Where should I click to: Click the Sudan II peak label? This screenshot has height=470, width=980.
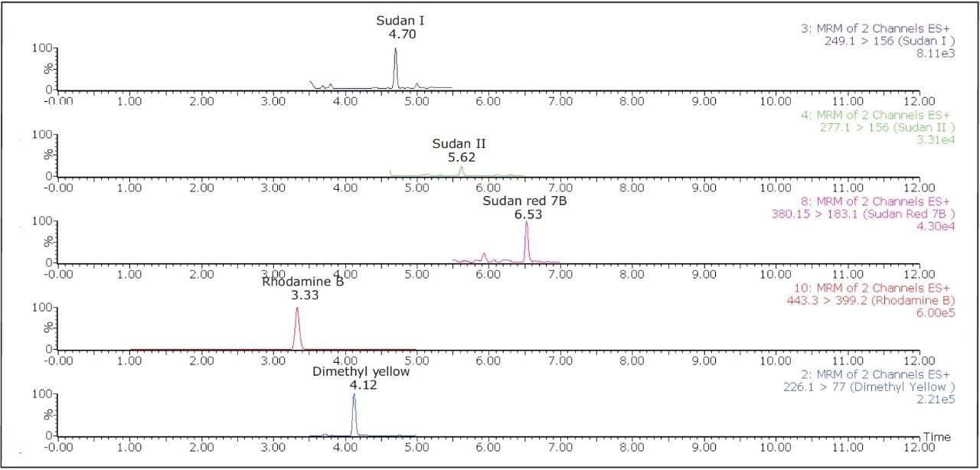pyautogui.click(x=459, y=144)
